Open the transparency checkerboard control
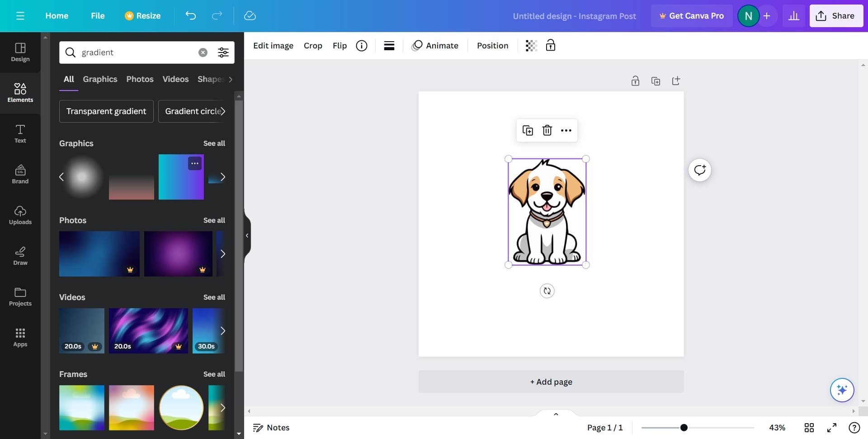The width and height of the screenshot is (868, 439). point(531,46)
